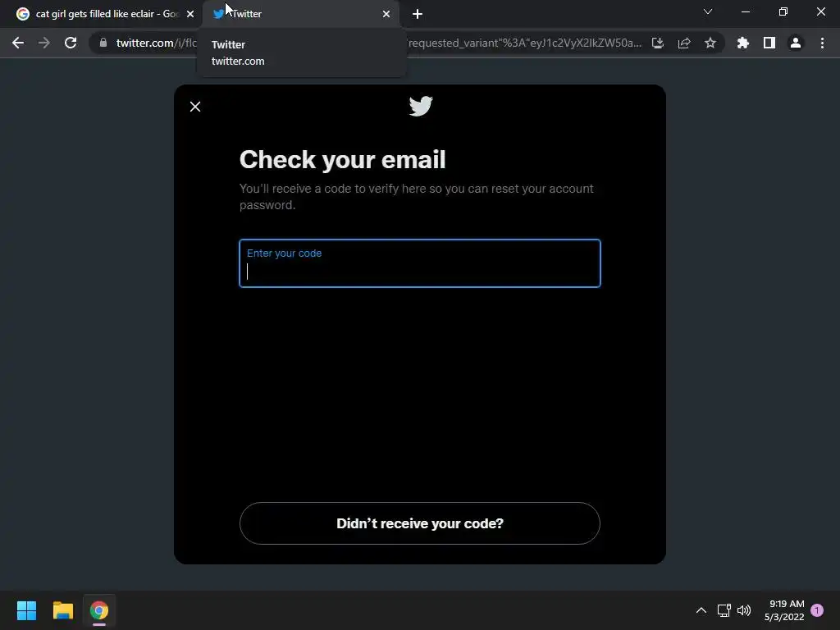This screenshot has width=840, height=630.
Task: Reload the Twitter page
Action: [71, 43]
